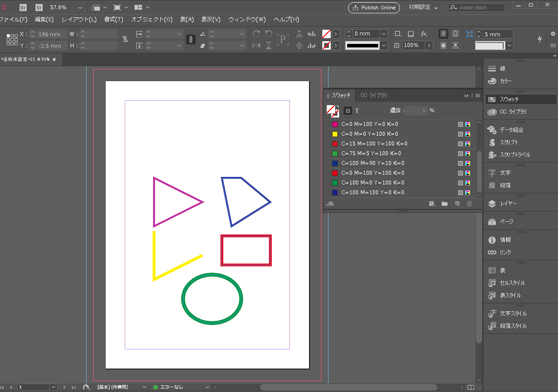The width and height of the screenshot is (558, 392).
Task: Click the rotate 90° clockwise icon
Action: [257, 34]
